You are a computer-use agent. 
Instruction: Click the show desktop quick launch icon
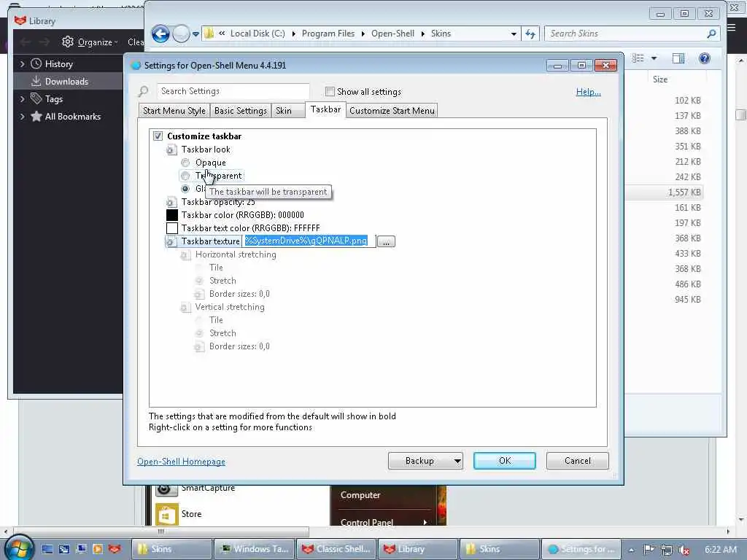click(47, 549)
